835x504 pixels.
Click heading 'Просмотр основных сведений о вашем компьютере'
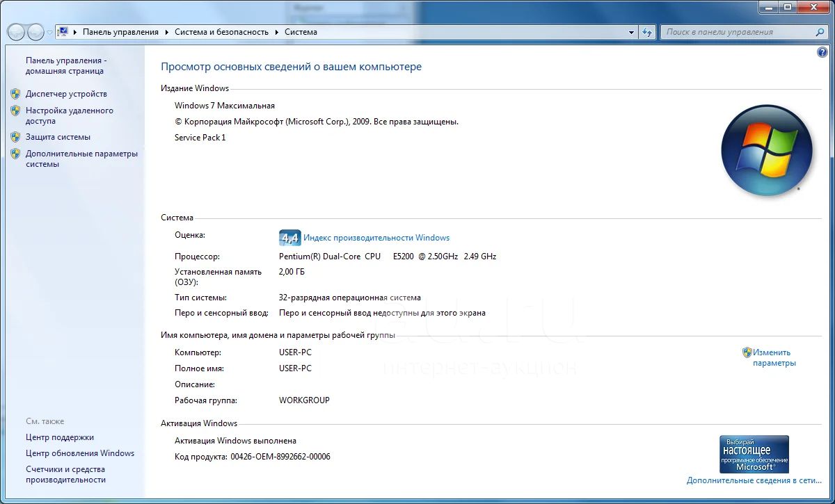pyautogui.click(x=291, y=67)
